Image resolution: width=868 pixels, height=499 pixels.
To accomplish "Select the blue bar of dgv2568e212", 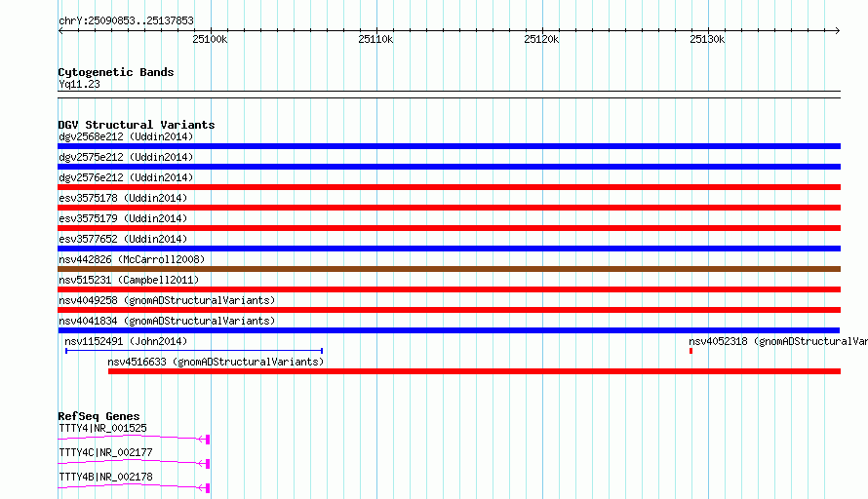I will 449,146.
